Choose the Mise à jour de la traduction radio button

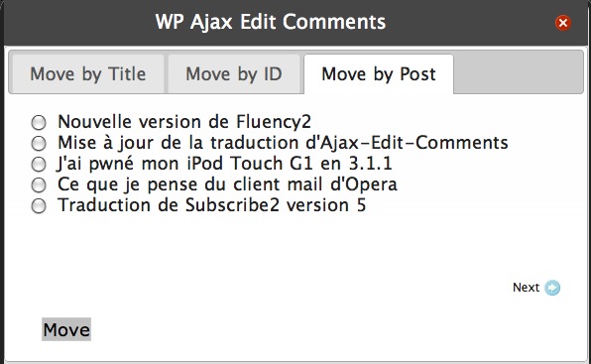pyautogui.click(x=39, y=143)
